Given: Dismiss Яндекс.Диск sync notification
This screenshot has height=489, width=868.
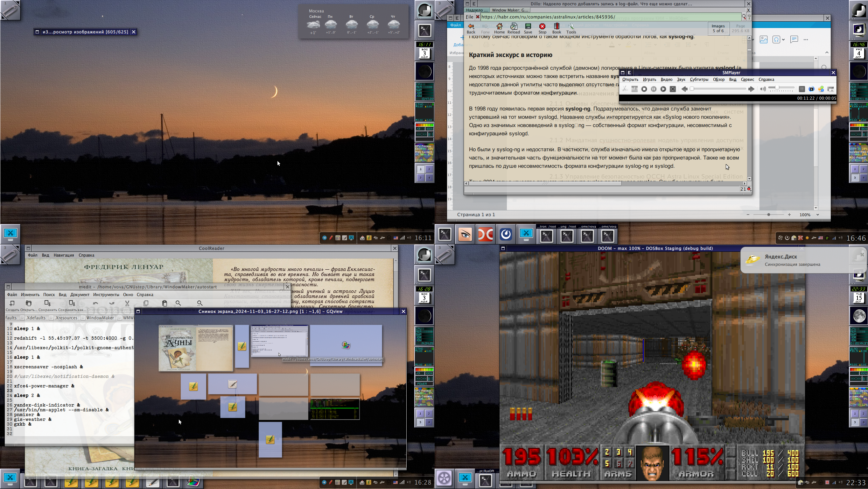Looking at the screenshot, I should click(x=862, y=255).
